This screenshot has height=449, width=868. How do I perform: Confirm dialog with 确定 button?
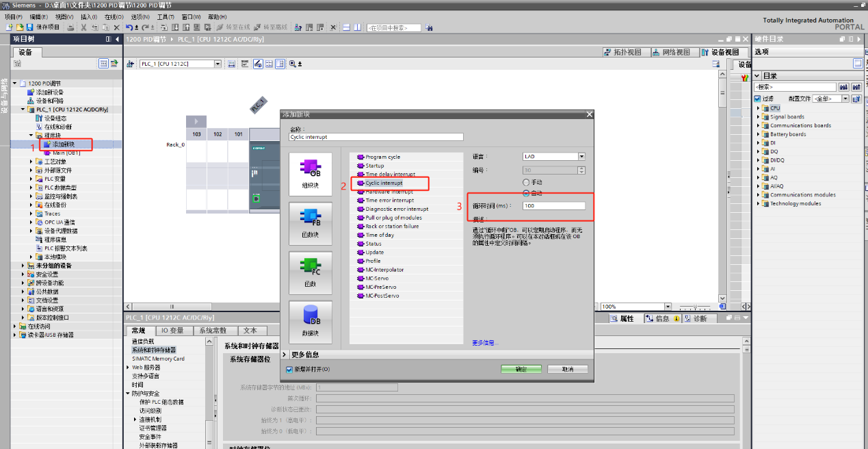(x=521, y=370)
